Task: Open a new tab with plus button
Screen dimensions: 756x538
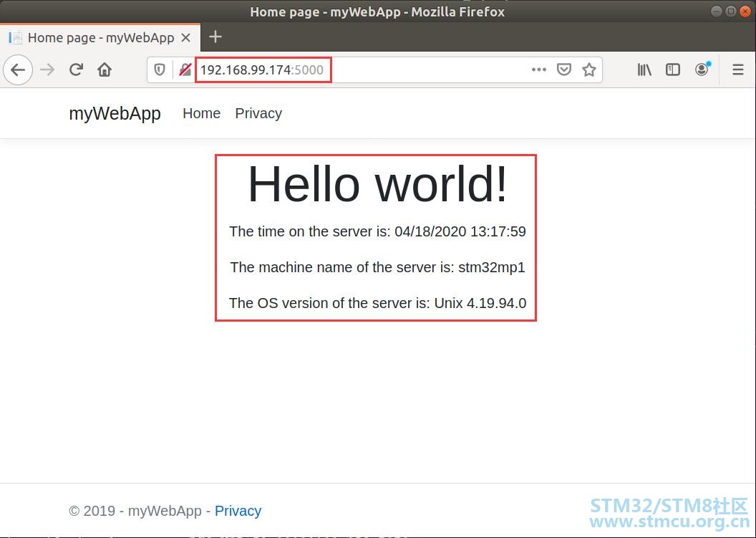Action: (x=215, y=37)
